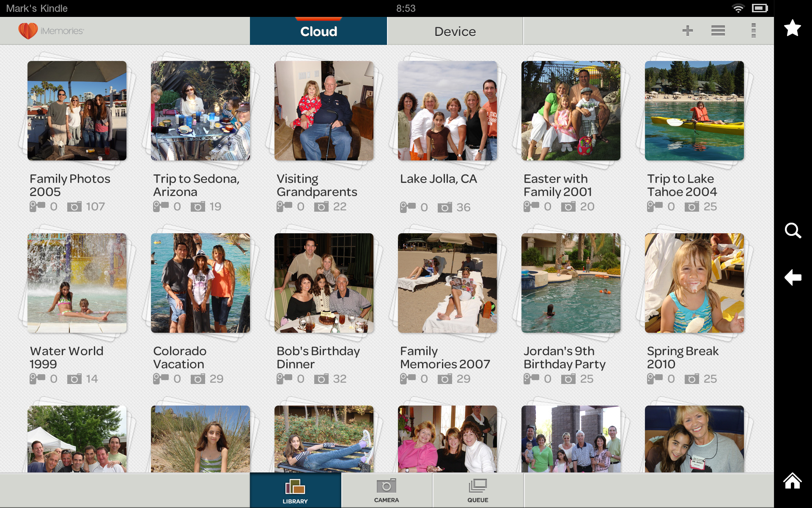This screenshot has width=812, height=508.
Task: Open the Spring Break 2010 album
Action: point(694,283)
